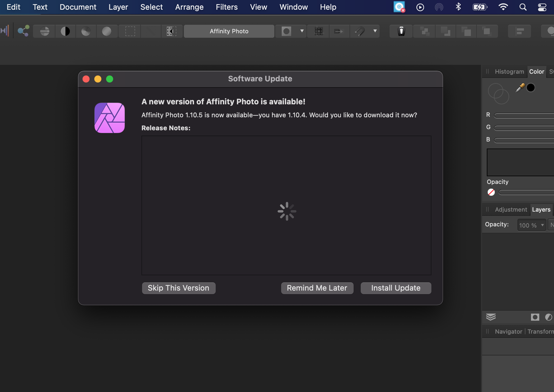Click the Skip This Version button
The image size is (554, 392).
tap(178, 288)
